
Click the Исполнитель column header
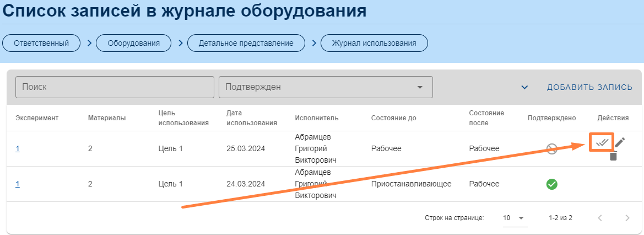[x=316, y=118]
